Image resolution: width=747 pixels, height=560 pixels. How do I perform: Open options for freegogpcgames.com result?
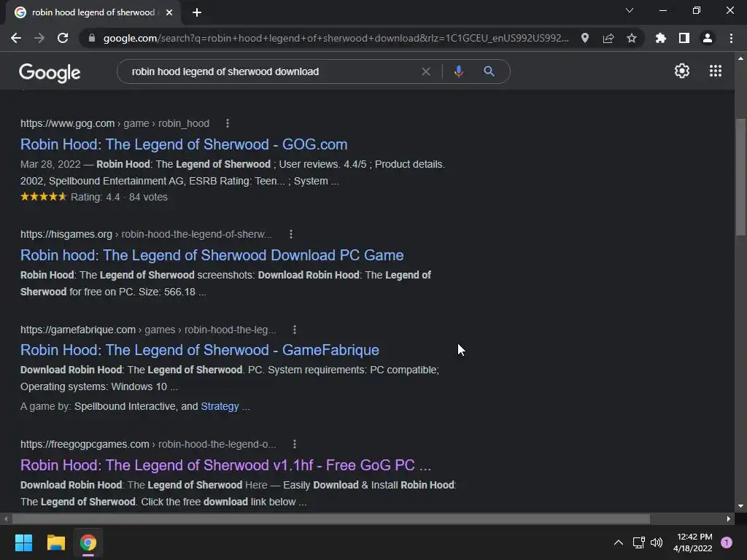pyautogui.click(x=295, y=444)
